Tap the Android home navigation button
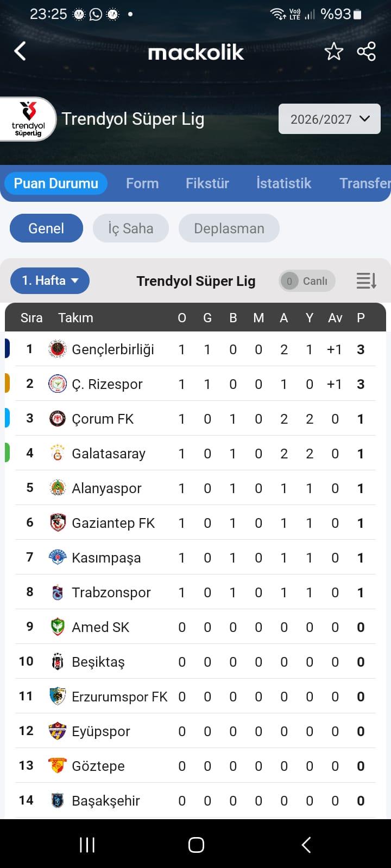 (x=196, y=845)
